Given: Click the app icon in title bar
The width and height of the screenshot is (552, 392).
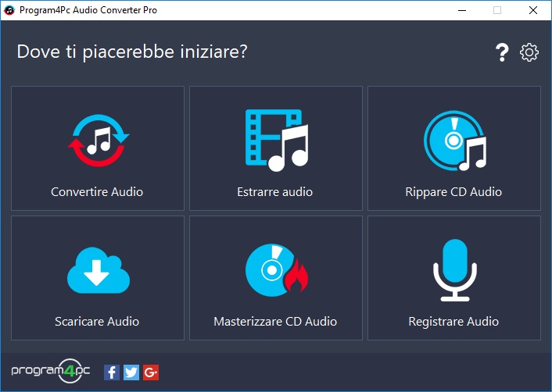Looking at the screenshot, I should [x=9, y=10].
